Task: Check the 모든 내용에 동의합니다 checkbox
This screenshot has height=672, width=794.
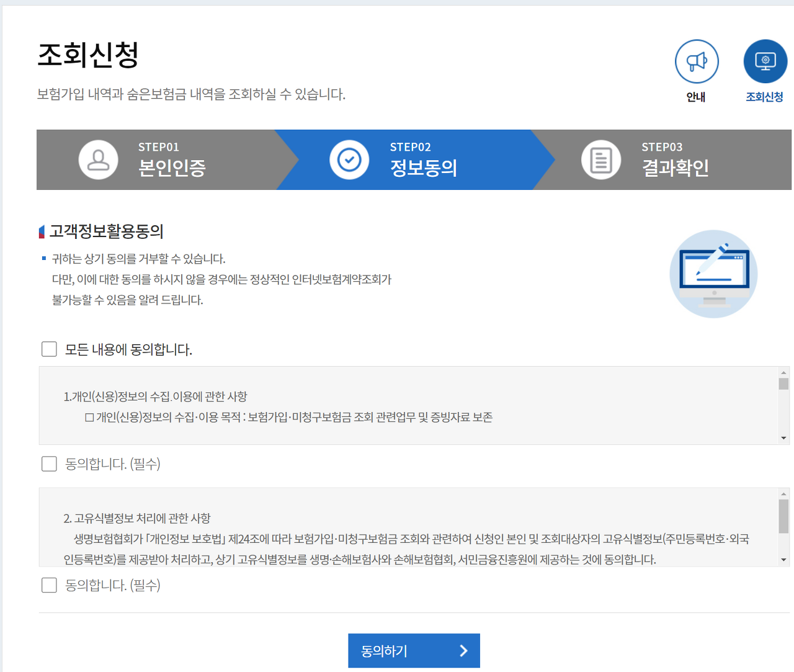Action: pos(49,349)
